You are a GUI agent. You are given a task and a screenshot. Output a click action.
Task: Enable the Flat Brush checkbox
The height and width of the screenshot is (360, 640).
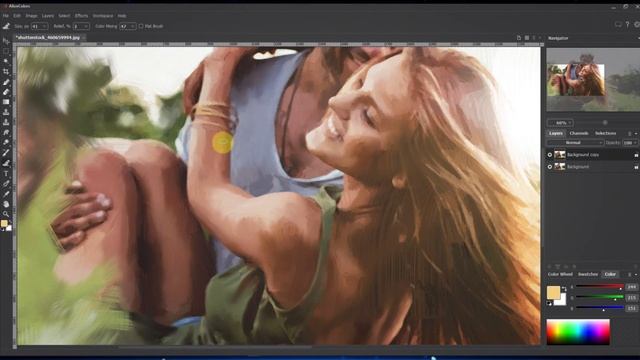pyautogui.click(x=141, y=26)
